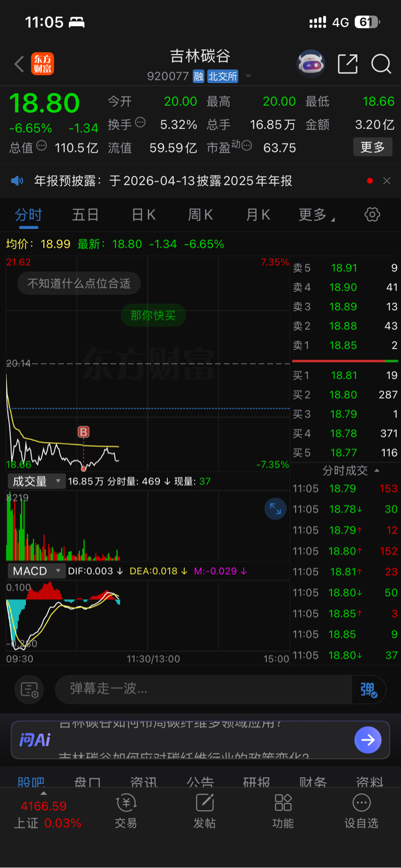The height and width of the screenshot is (868, 401).
Task: Open the 成交量 indicator dropdown
Action: 36,481
